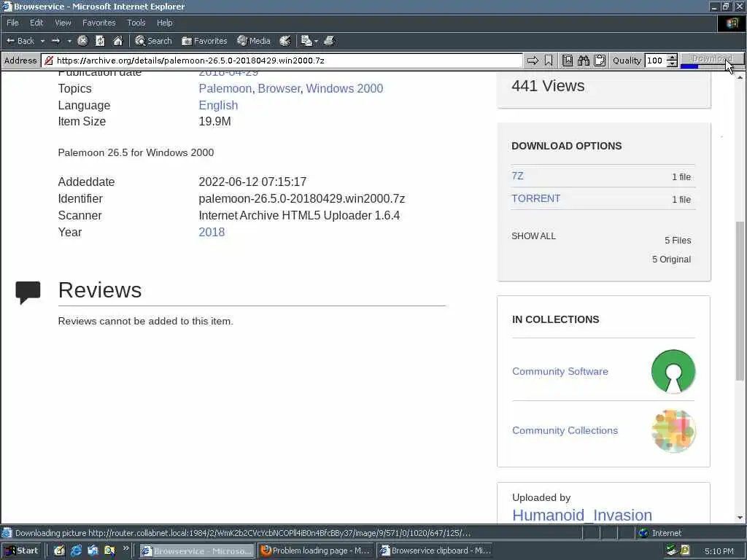Open the Palemoon topic link
Image resolution: width=747 pixels, height=560 pixels.
pos(225,88)
